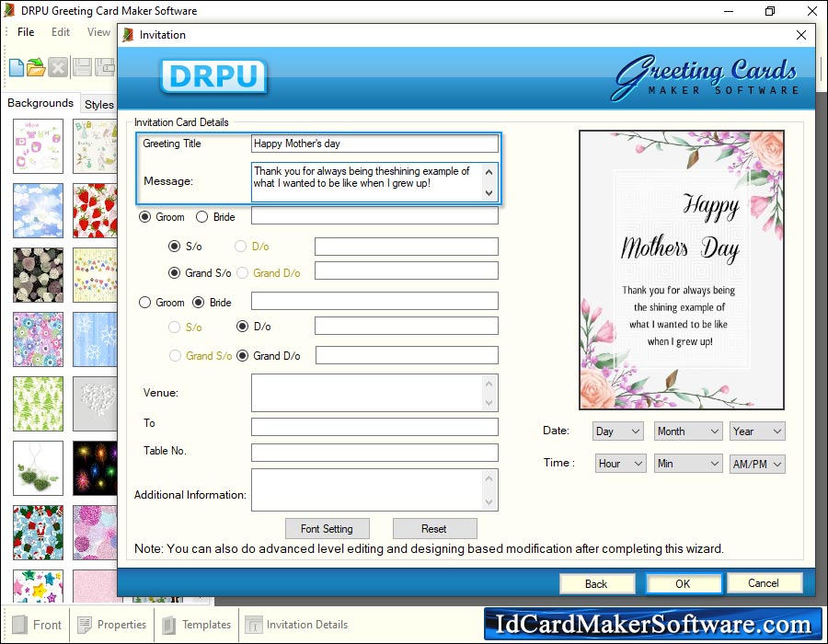828x644 pixels.
Task: Click the Open folder toolbar icon
Action: [36, 67]
